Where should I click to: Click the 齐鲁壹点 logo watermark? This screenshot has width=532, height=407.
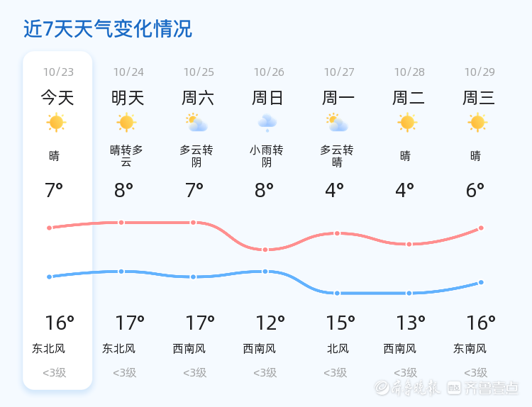click(x=492, y=387)
